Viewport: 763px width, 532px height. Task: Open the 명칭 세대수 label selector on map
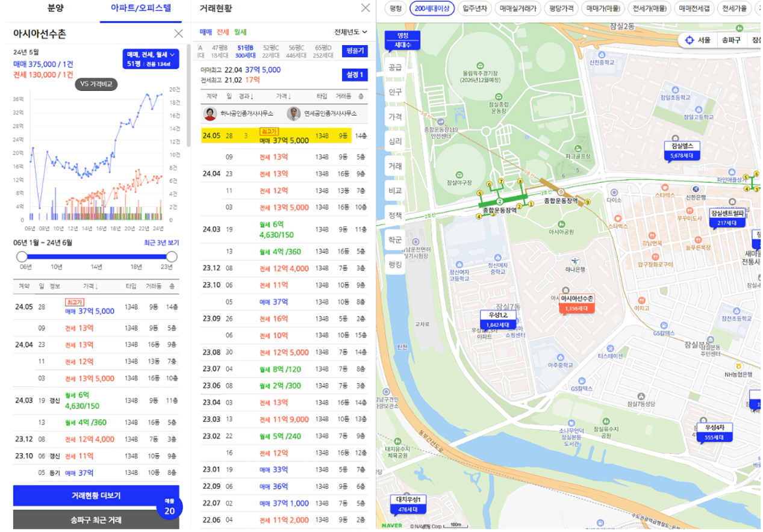[x=402, y=40]
